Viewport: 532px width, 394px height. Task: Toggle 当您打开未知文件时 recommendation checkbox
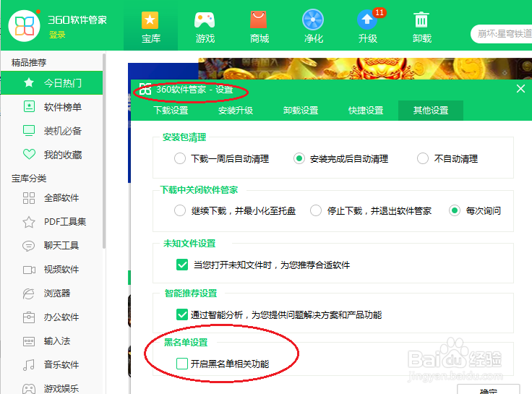coord(182,265)
